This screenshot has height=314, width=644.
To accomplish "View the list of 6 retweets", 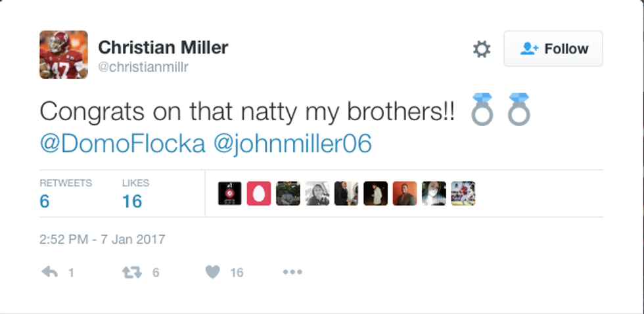I will (45, 201).
